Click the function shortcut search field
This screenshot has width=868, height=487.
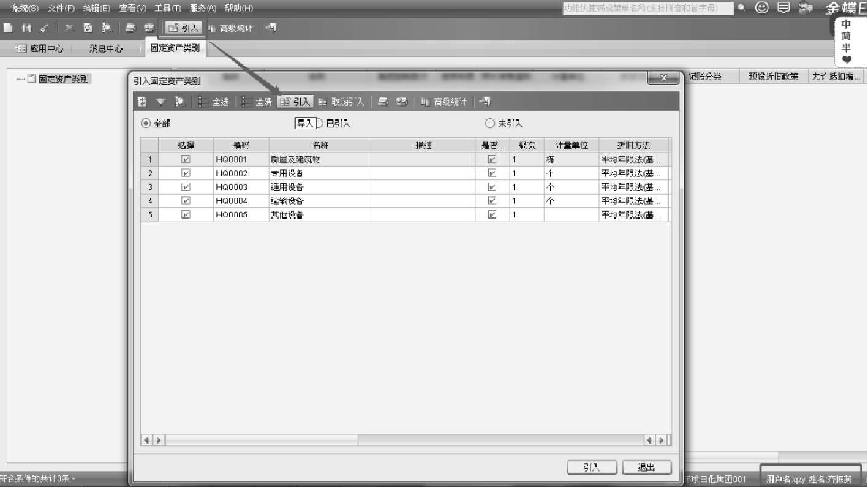(648, 8)
